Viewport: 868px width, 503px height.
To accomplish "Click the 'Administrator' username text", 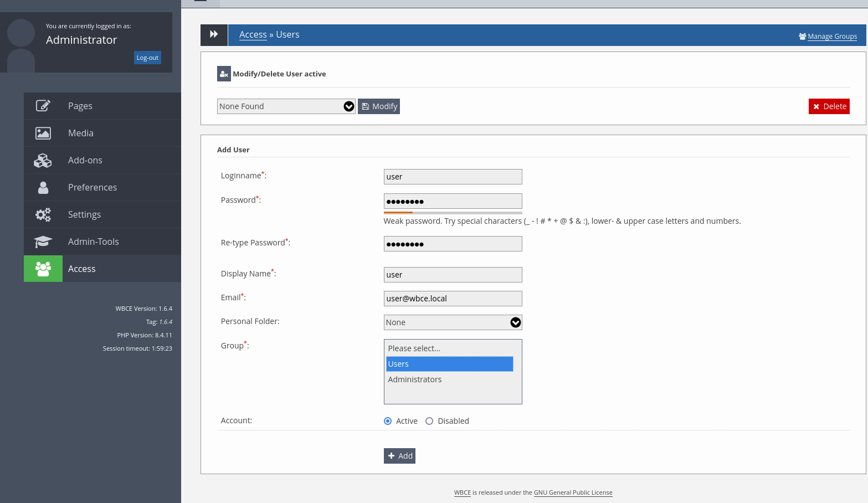I will [81, 40].
